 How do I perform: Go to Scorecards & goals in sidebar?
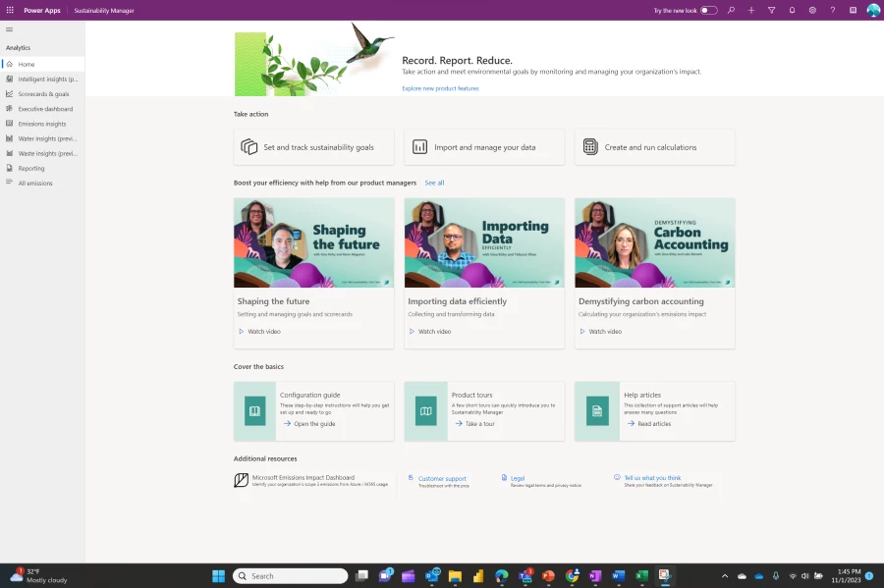(43, 94)
